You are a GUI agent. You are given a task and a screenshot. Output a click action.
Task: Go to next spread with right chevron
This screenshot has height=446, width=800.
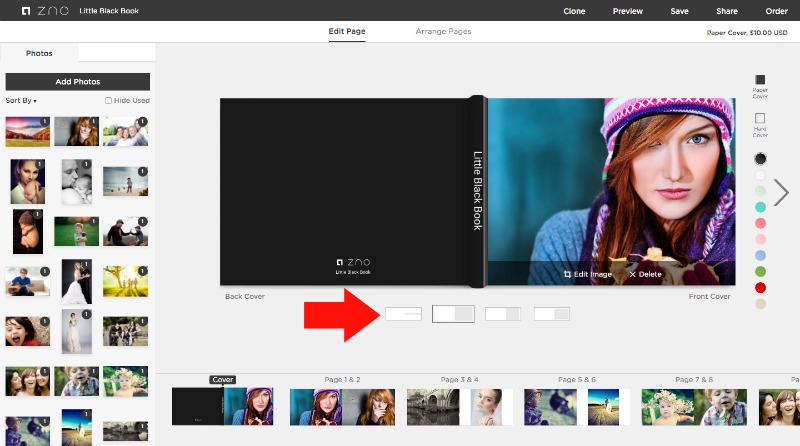coord(781,192)
